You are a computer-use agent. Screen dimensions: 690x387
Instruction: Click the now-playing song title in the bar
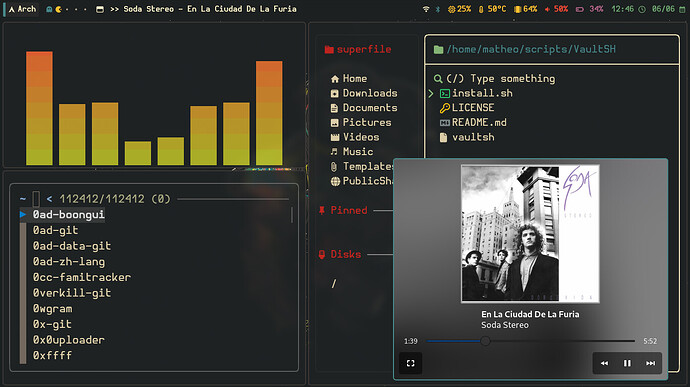(210, 9)
